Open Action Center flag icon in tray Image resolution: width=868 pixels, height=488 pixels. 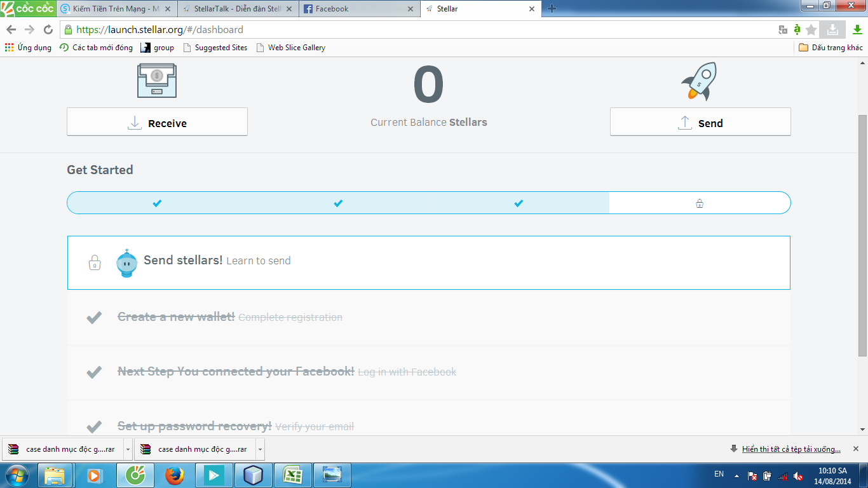coord(752,475)
